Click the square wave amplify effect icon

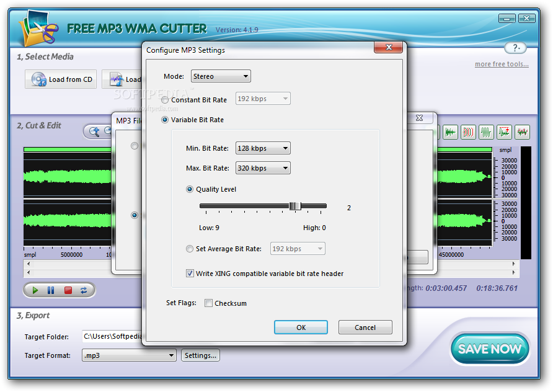pos(486,132)
